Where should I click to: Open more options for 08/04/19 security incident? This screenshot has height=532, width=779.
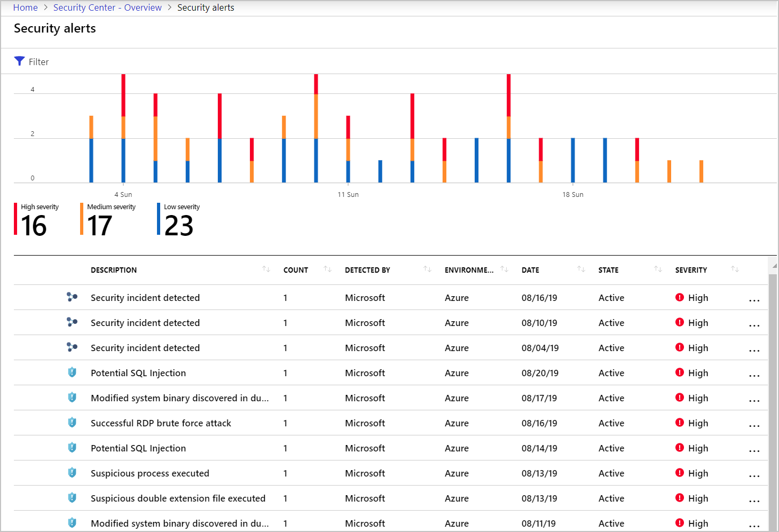coord(754,351)
